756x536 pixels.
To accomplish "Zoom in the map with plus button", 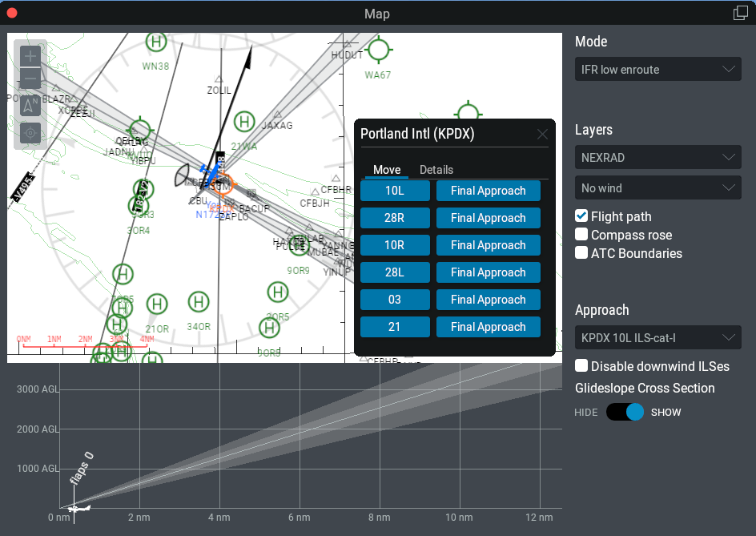I will 30,56.
